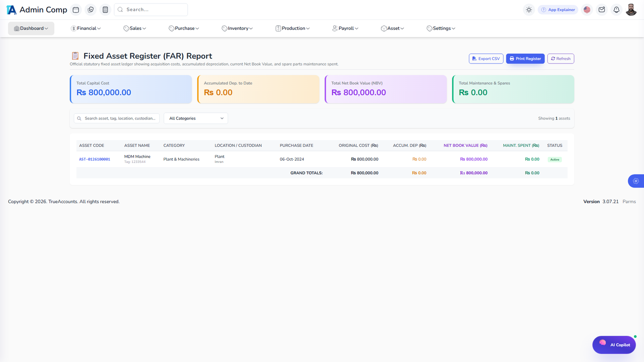Open the calendar icon beside Admin Comp

point(76,10)
